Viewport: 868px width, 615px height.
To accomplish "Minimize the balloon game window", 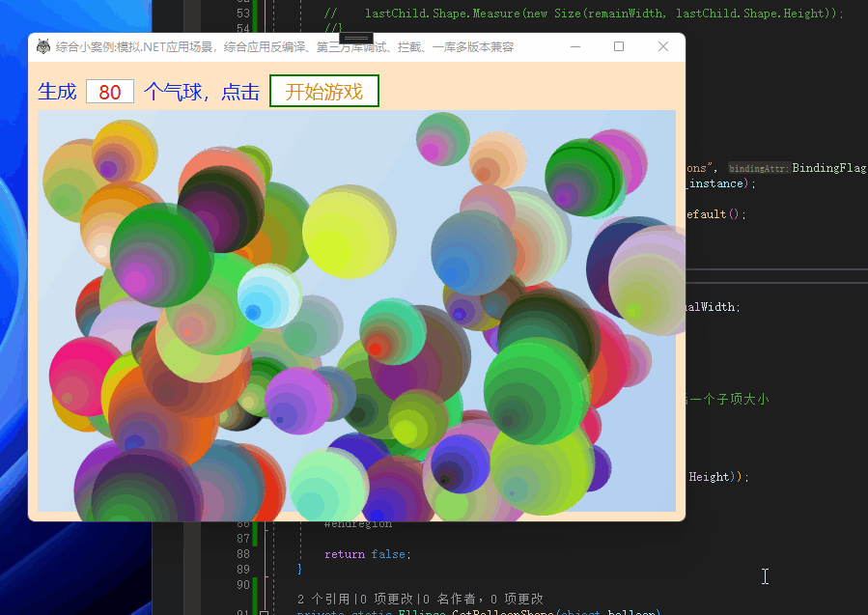I will pyautogui.click(x=575, y=47).
